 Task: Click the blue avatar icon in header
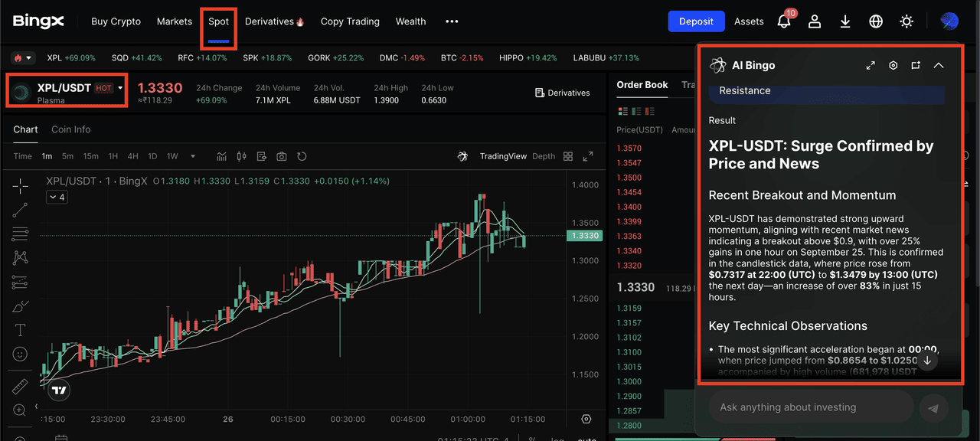tap(949, 21)
